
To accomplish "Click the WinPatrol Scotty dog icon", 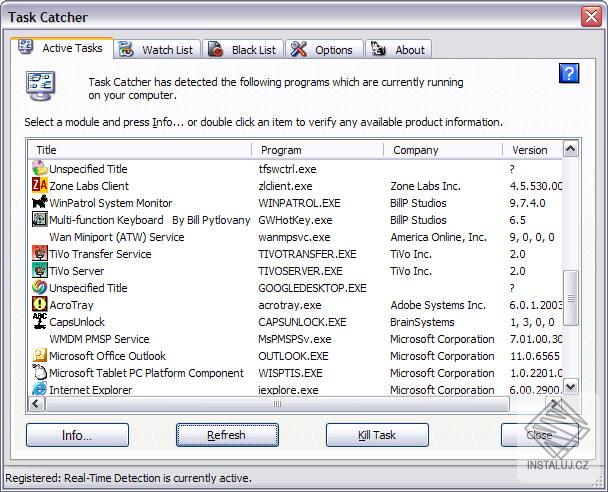I will 40,202.
